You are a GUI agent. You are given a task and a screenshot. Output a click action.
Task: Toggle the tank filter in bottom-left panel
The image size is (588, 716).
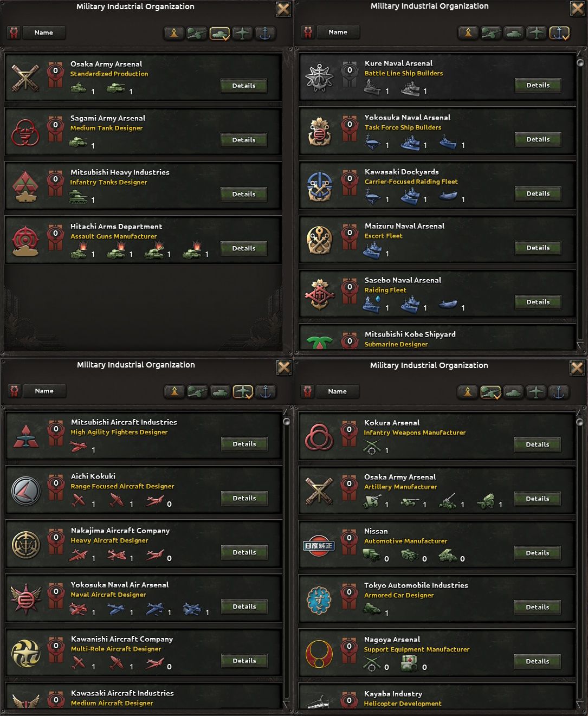pos(220,391)
